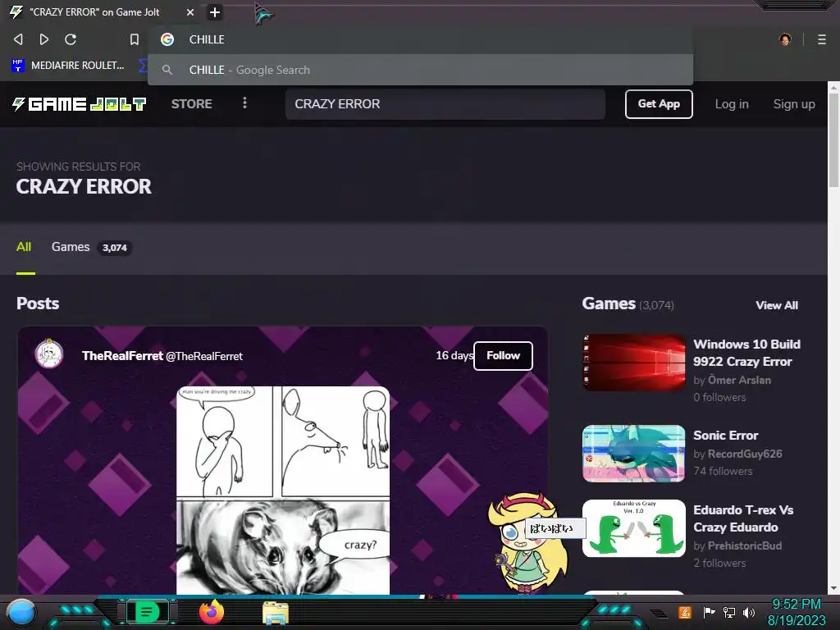Click the Sign up link
The image size is (840, 630).
794,104
